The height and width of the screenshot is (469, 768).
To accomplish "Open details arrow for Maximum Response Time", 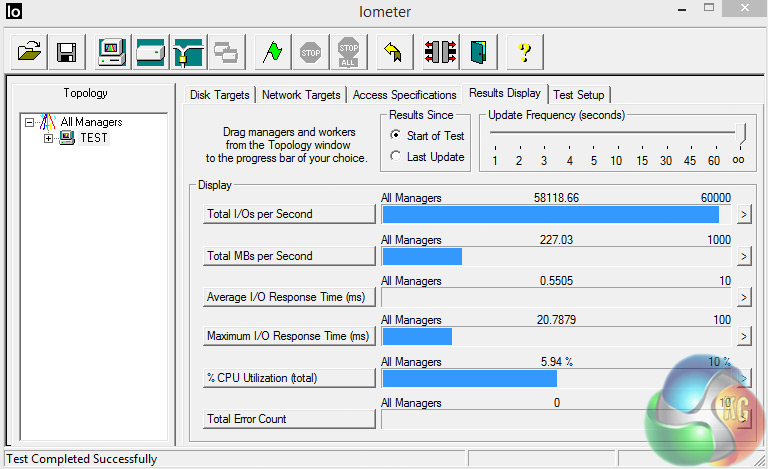I will pyautogui.click(x=744, y=337).
